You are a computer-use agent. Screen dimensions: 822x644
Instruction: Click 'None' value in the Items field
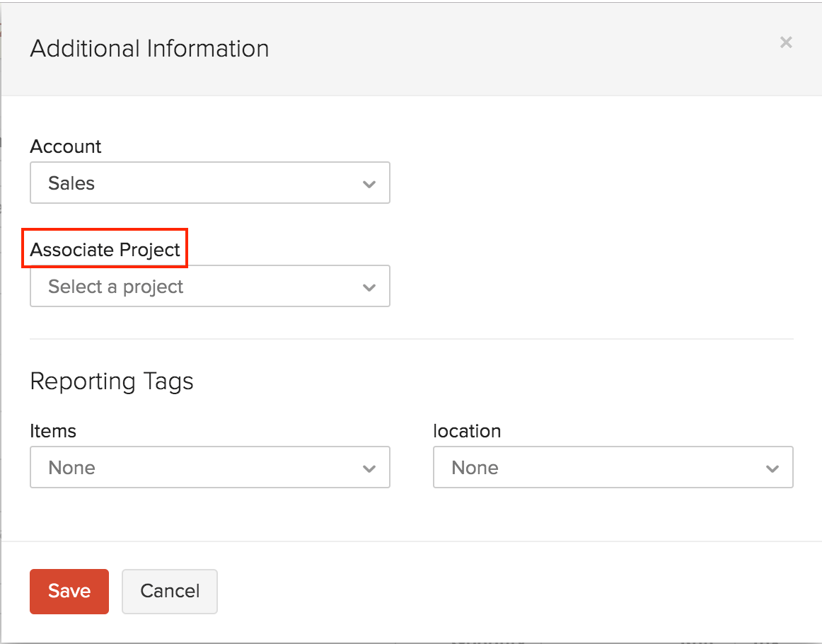[x=71, y=468]
